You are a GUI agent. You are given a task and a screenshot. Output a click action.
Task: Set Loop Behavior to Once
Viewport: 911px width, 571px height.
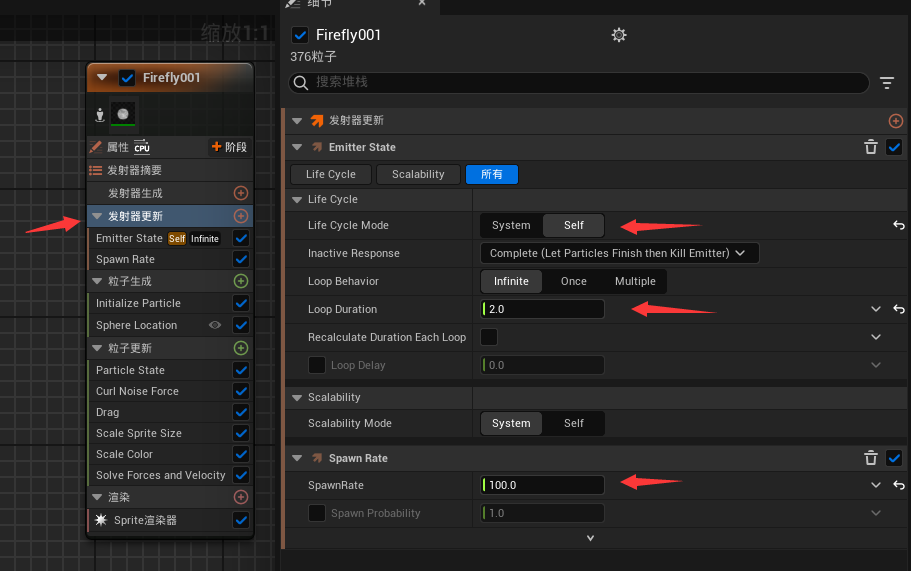click(x=573, y=281)
